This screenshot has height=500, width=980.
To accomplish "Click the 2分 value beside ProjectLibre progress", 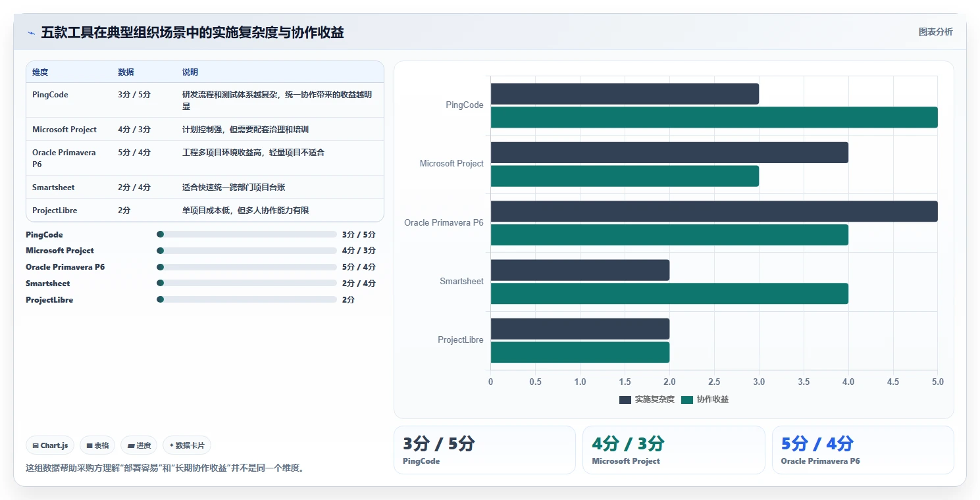I will pyautogui.click(x=348, y=300).
